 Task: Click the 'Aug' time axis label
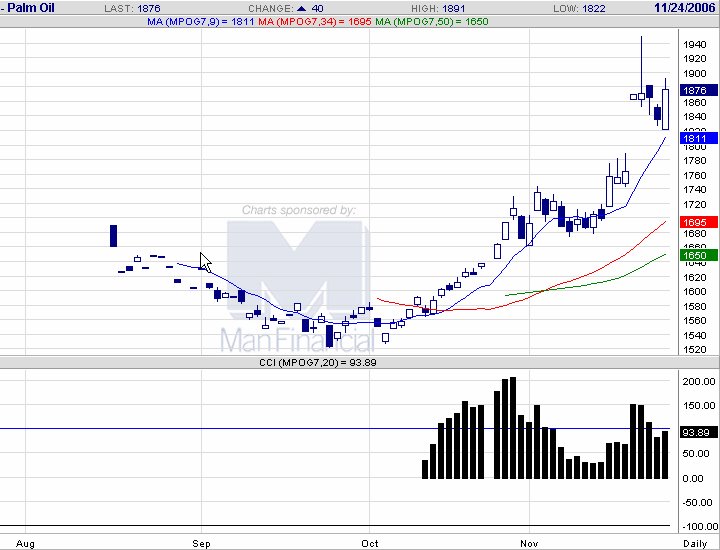(x=25, y=544)
